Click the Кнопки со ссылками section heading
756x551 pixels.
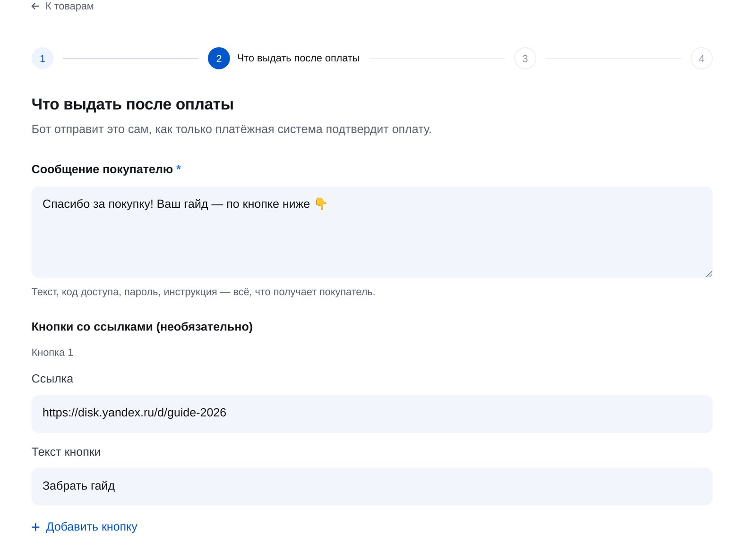click(142, 327)
